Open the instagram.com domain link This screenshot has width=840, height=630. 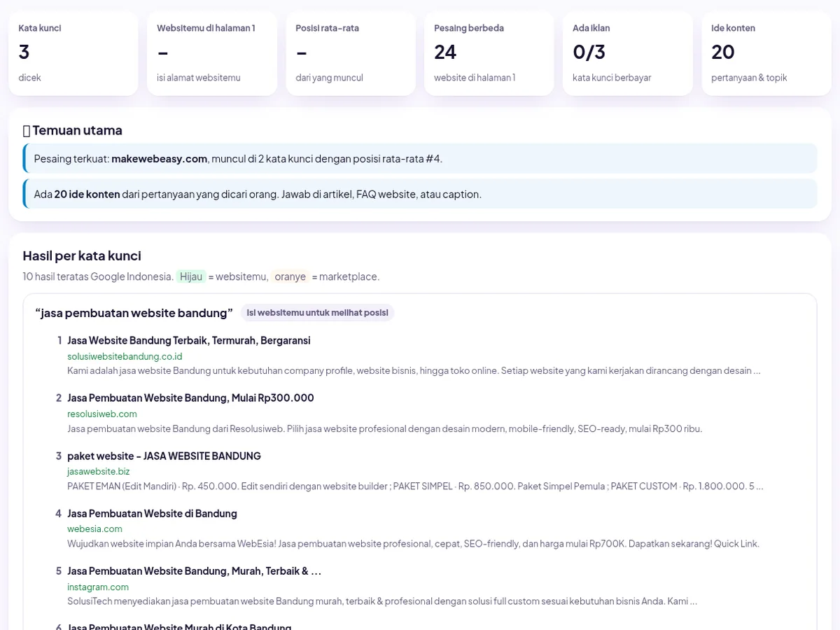(x=98, y=587)
